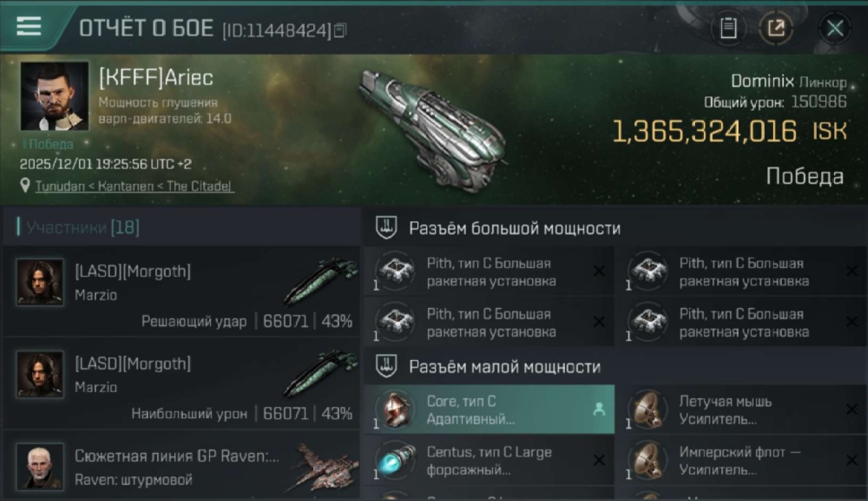The height and width of the screenshot is (501, 868).
Task: Toggle the person icon on Core module
Action: [599, 410]
